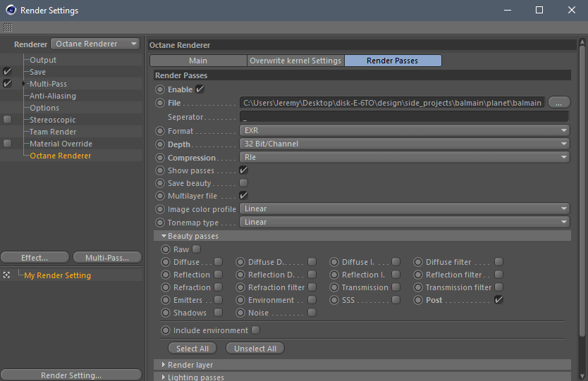The image size is (588, 381).
Task: Click the animation dot next to Tonemap type
Action: pos(160,223)
